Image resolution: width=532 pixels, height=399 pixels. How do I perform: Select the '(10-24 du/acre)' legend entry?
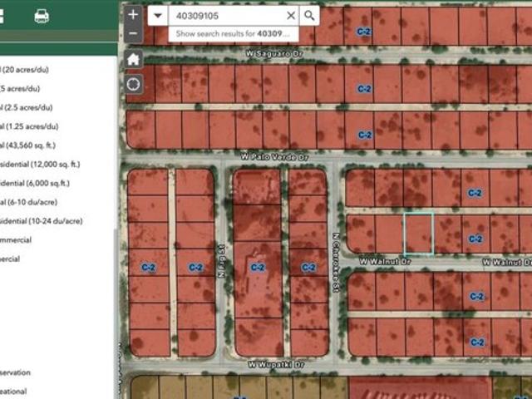point(43,221)
